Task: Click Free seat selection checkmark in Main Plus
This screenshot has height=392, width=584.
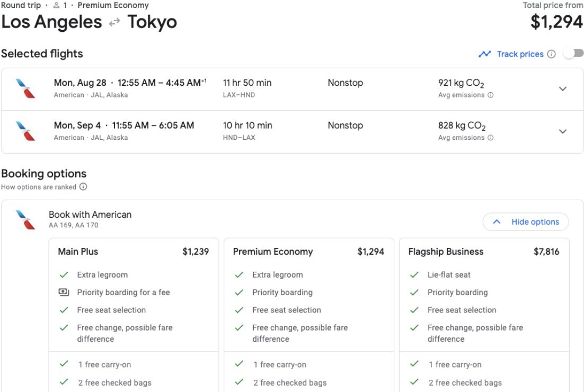Action: [x=64, y=310]
